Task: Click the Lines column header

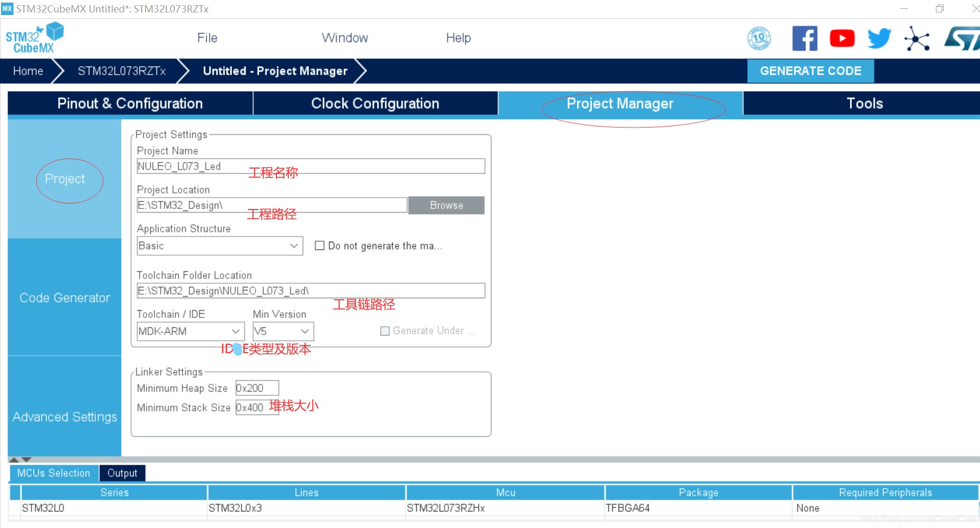Action: coord(306,492)
